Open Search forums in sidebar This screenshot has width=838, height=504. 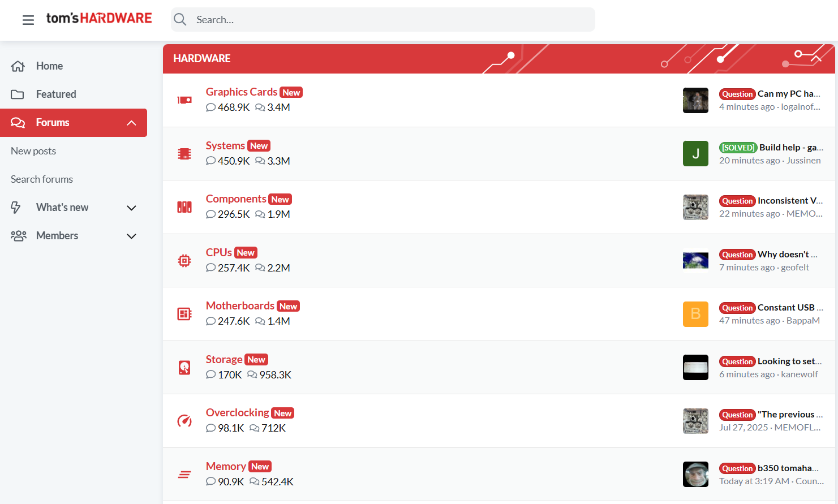tap(42, 179)
